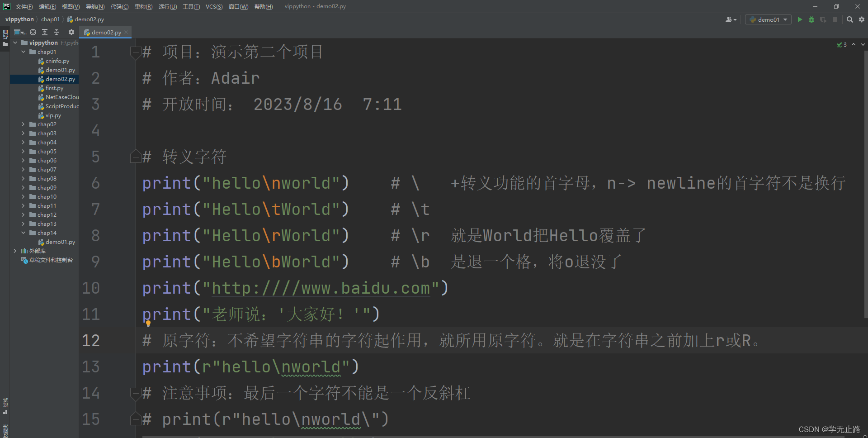This screenshot has width=868, height=438.
Task: Go to next highlighted problem arrow
Action: (x=863, y=44)
